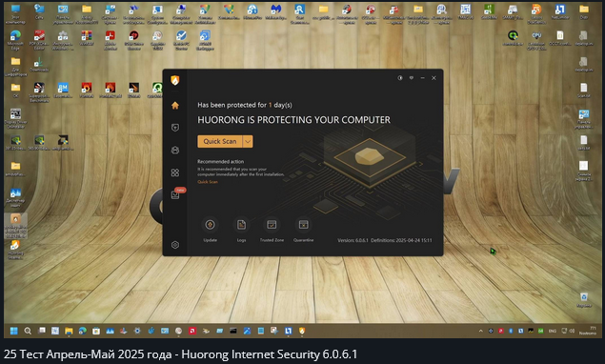Close the Huorong window
Screen dimensions: 605x364
coord(434,78)
